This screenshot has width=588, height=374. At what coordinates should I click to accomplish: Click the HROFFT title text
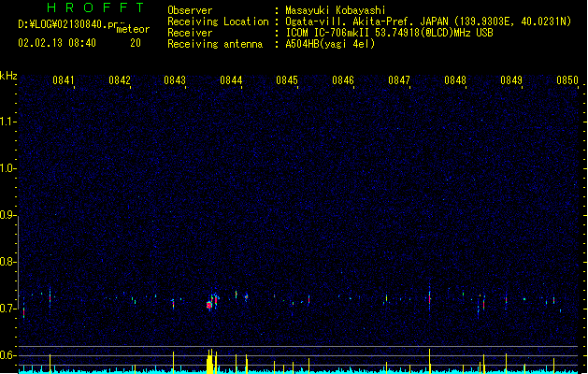[x=95, y=7]
